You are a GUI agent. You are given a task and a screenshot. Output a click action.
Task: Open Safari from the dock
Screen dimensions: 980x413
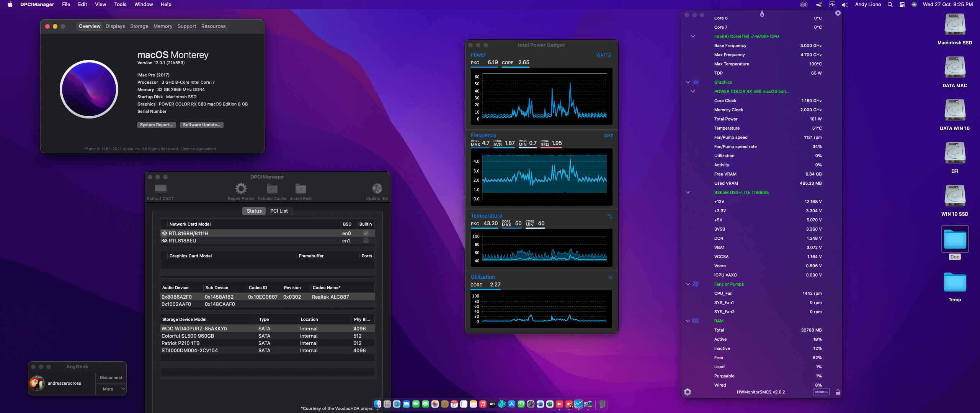(x=397, y=404)
